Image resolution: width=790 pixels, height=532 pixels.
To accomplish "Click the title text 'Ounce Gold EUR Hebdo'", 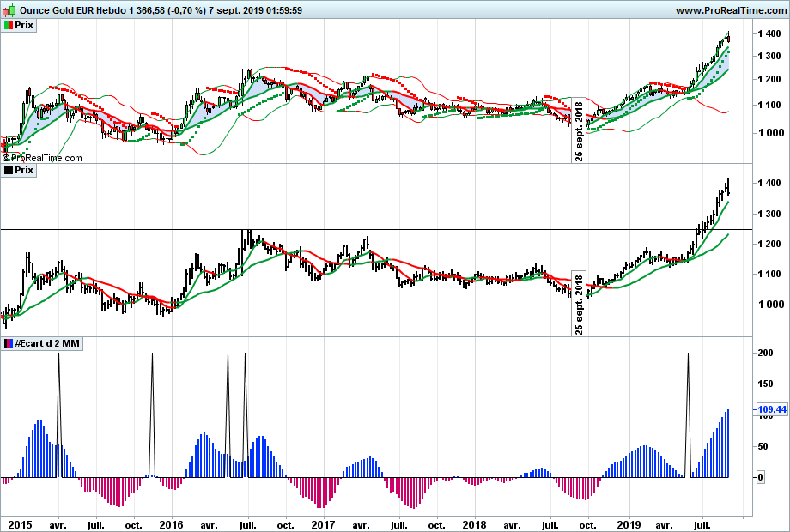I will click(x=73, y=10).
